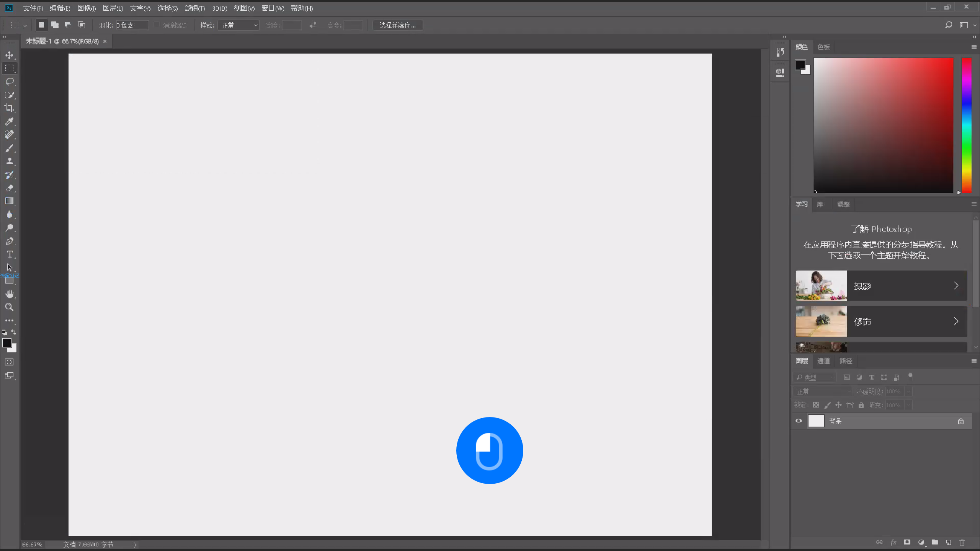Toggle Quick Mask mode
The height and width of the screenshot is (551, 980).
pyautogui.click(x=9, y=362)
